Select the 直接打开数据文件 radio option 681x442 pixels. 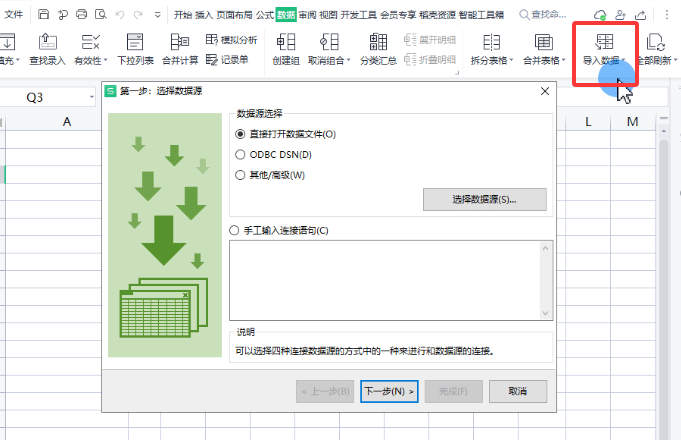pos(240,134)
